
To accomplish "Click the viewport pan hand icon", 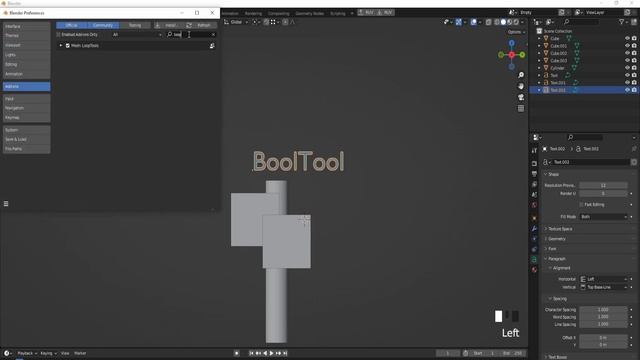I will 521,86.
